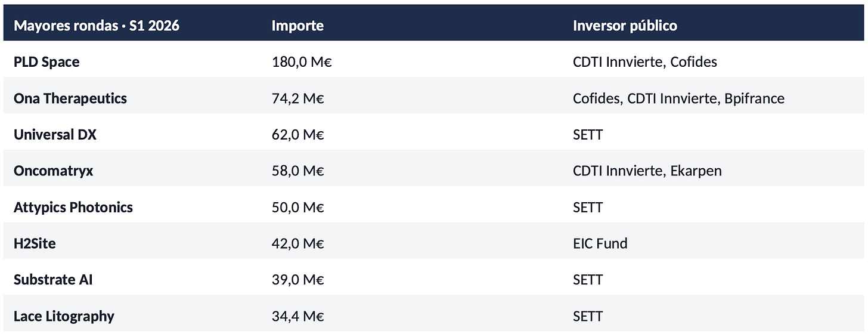Image resolution: width=868 pixels, height=334 pixels.
Task: Select the Attypics Photonics row label
Action: [73, 207]
